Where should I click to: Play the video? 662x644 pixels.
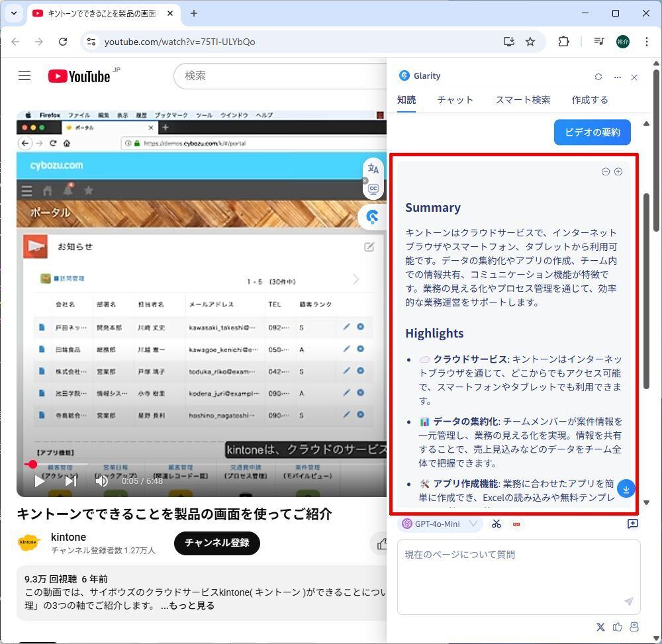(x=40, y=481)
